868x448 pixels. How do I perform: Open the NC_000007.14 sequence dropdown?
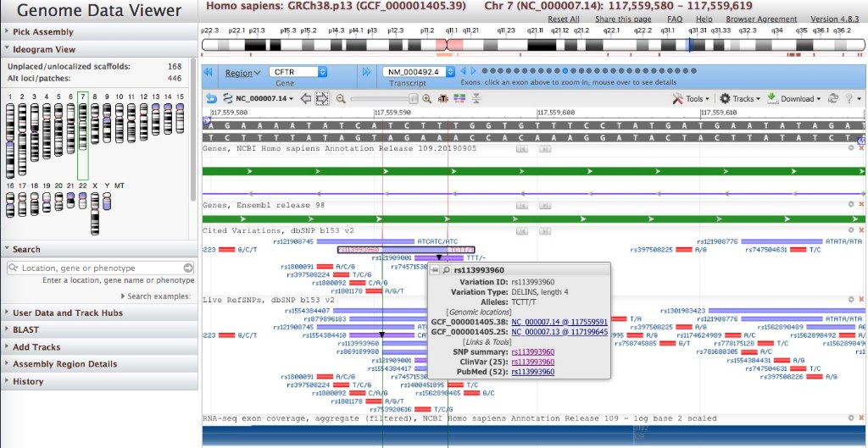click(x=264, y=98)
